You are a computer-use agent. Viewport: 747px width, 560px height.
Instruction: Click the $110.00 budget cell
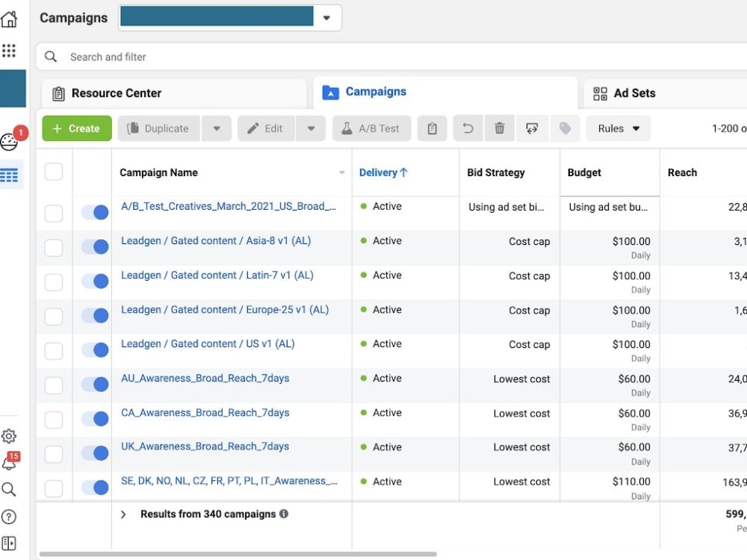coord(631,482)
